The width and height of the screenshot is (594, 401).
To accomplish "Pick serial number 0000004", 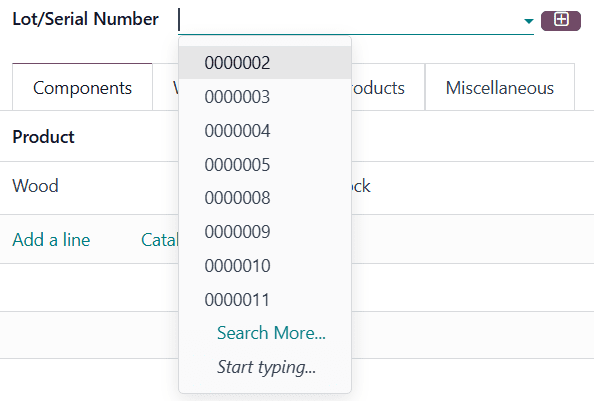I will pos(265,131).
